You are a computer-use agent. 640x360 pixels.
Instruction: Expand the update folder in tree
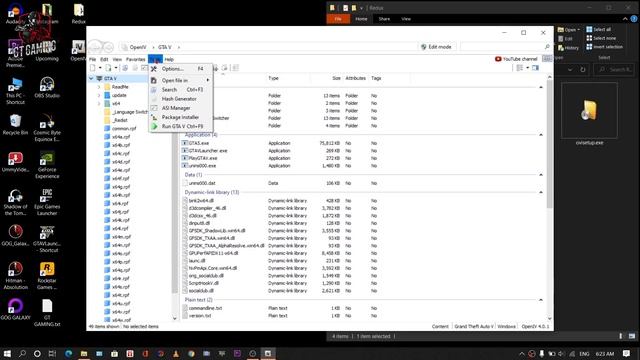[x=99, y=95]
